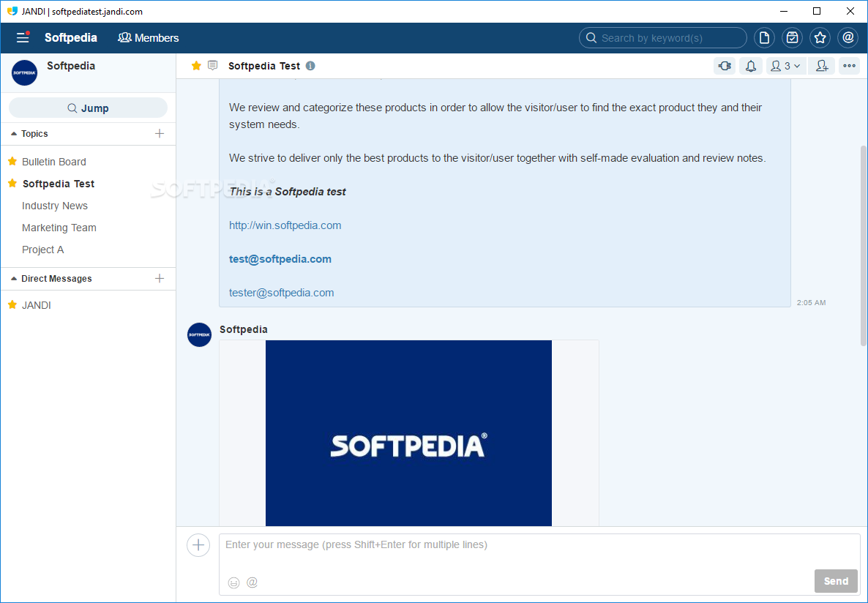
Task: Insert a mention with @ icon below input
Action: [252, 582]
